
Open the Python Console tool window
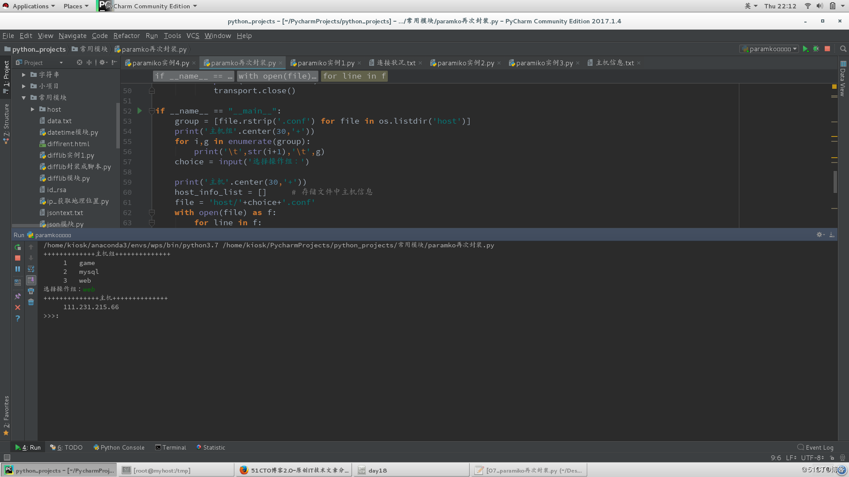tap(119, 448)
